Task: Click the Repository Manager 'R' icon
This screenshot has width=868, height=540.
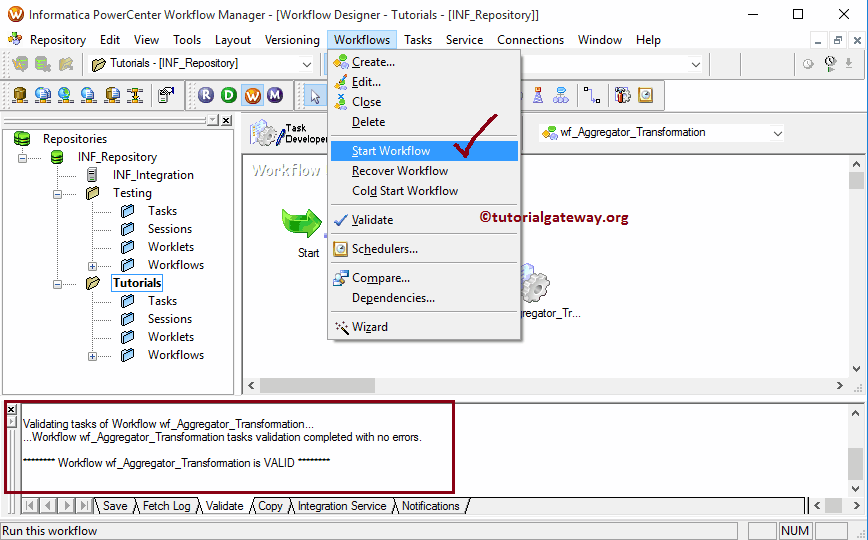Action: 206,95
